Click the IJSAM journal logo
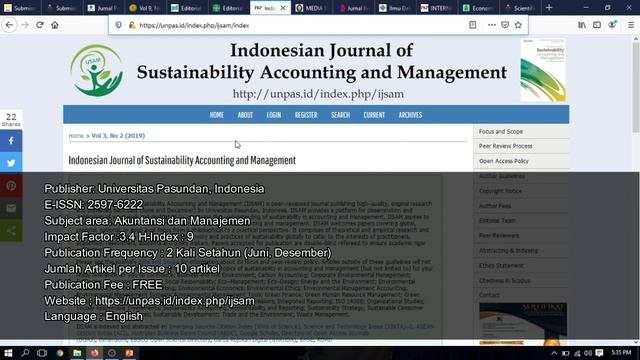 point(96,70)
